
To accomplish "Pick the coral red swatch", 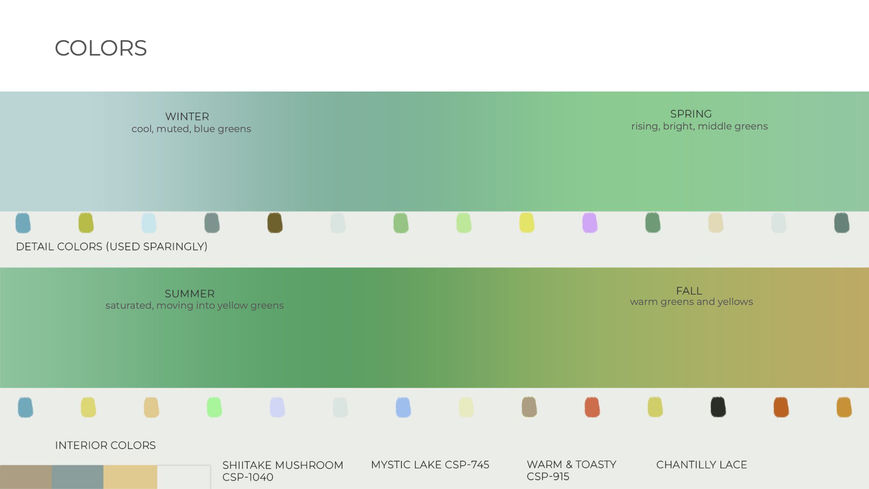I will (x=592, y=408).
